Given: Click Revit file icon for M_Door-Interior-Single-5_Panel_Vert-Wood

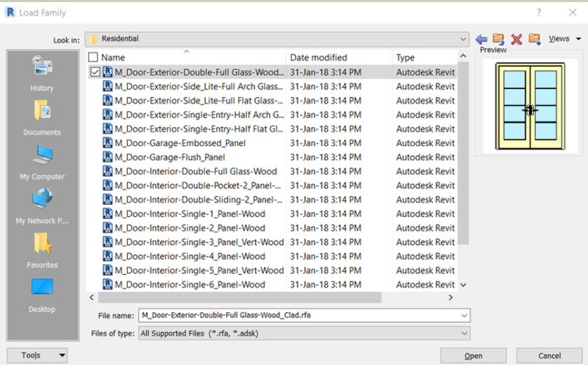Looking at the screenshot, I should [x=107, y=270].
